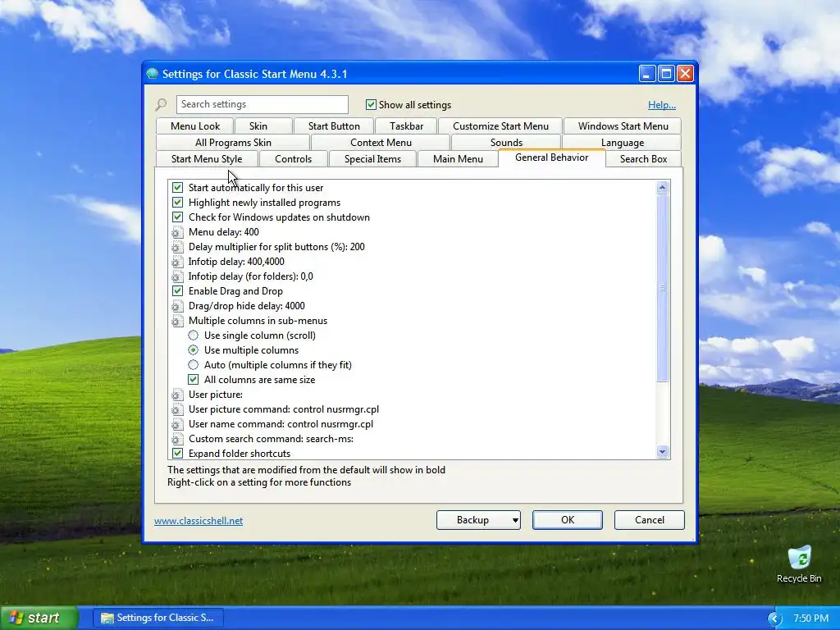Switch to the Menu Look tab
Screen dimensions: 840x630
pos(195,126)
